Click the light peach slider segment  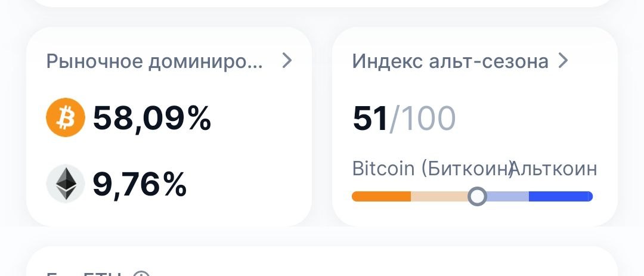439,196
